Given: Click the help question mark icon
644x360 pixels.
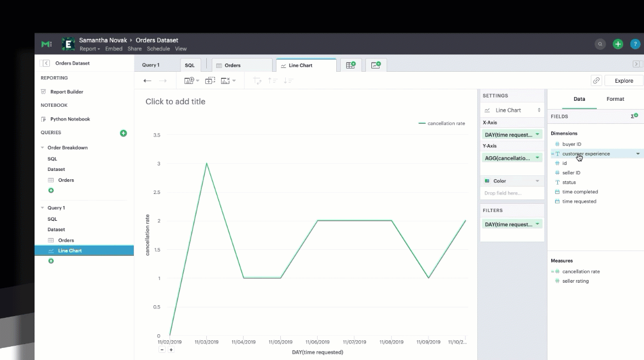Looking at the screenshot, I should pyautogui.click(x=635, y=44).
